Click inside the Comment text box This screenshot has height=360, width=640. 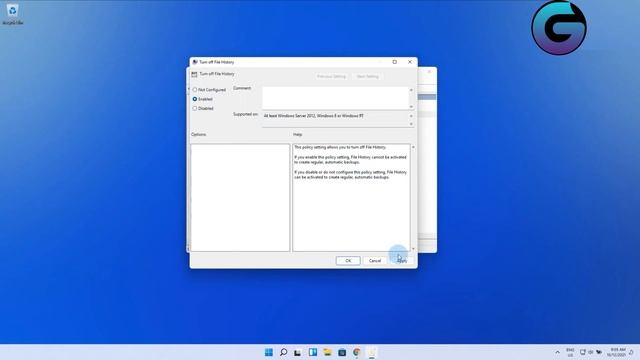tap(335, 98)
